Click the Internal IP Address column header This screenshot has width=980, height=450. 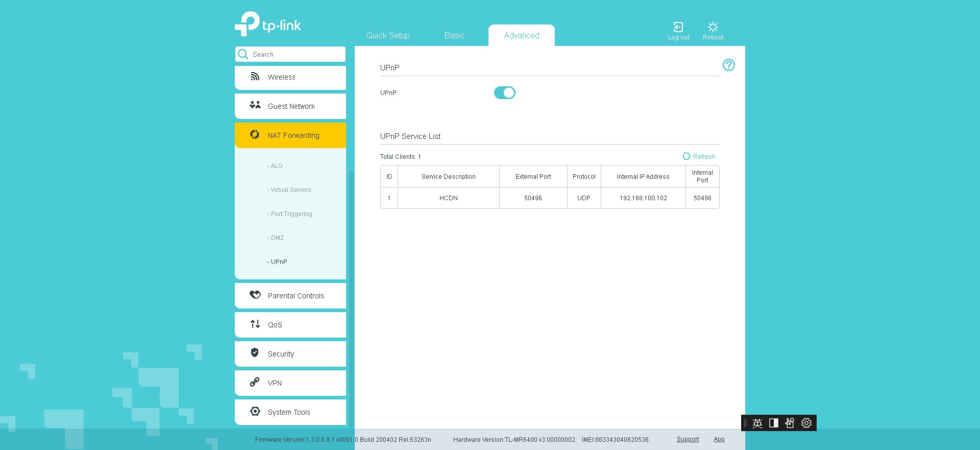[643, 177]
